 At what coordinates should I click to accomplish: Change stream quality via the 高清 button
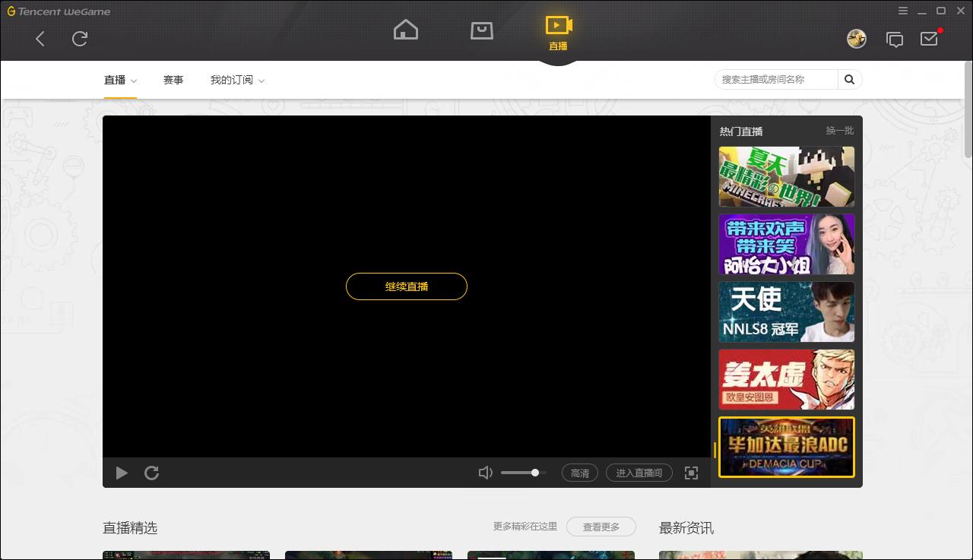(580, 473)
